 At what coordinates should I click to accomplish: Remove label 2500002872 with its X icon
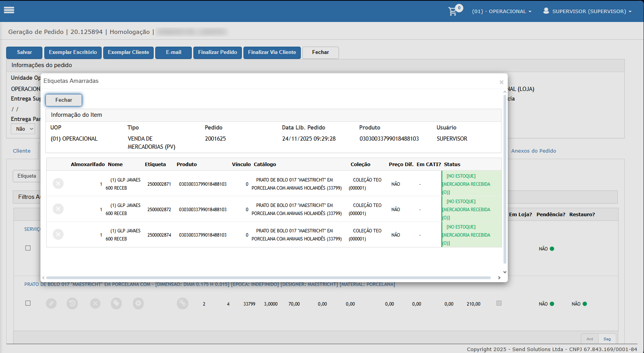pyautogui.click(x=58, y=209)
